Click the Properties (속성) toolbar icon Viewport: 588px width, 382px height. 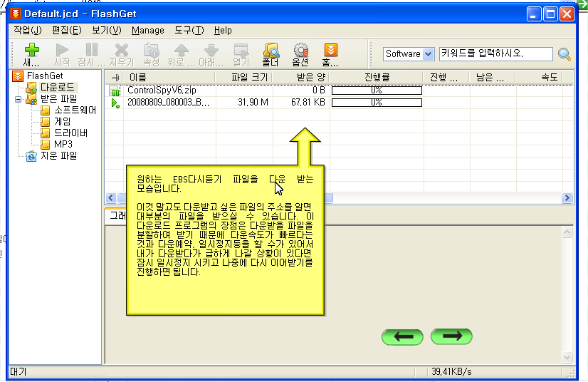click(152, 51)
